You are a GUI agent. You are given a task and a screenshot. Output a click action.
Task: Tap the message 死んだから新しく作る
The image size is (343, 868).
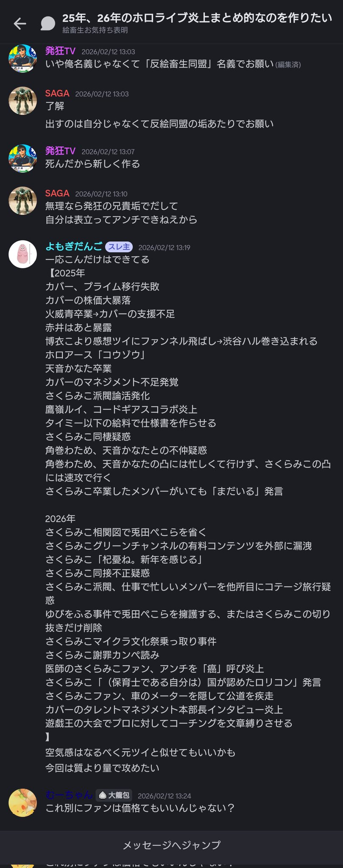click(x=92, y=164)
